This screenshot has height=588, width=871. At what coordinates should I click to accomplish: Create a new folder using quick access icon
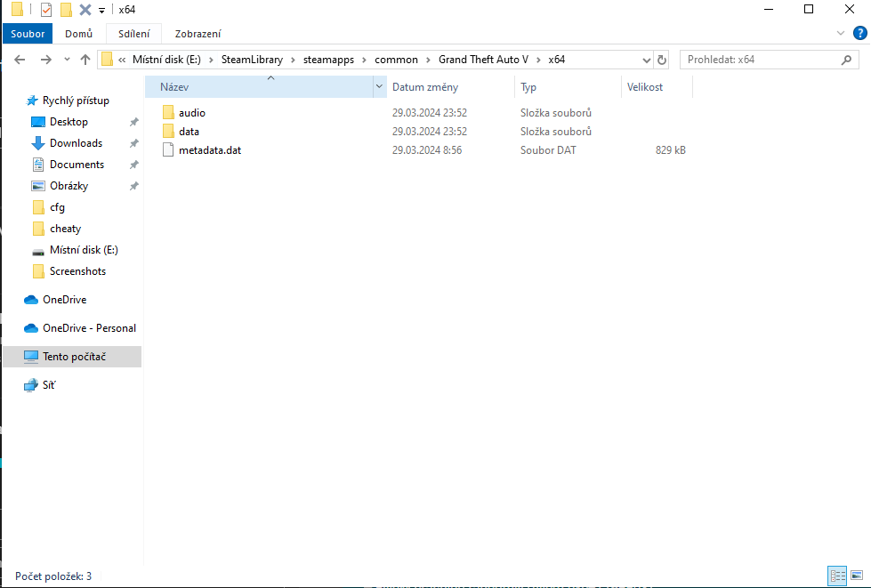tap(63, 10)
